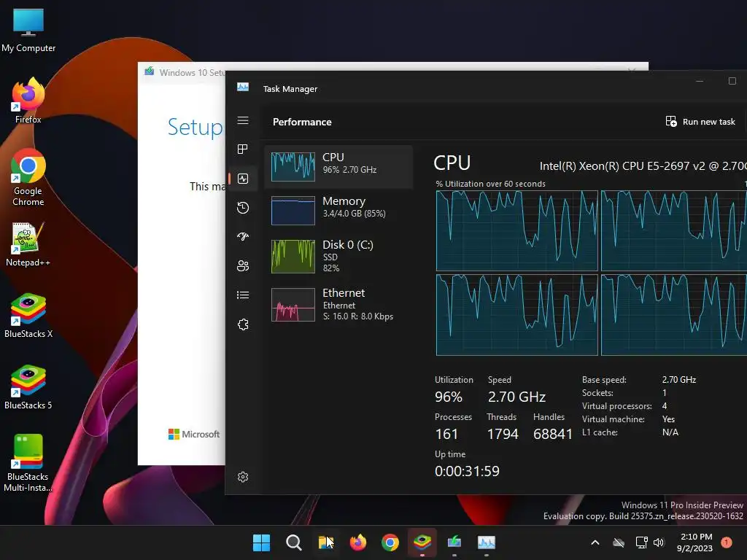
Task: Switch to Windows Setup taskbar icon
Action: [x=454, y=542]
